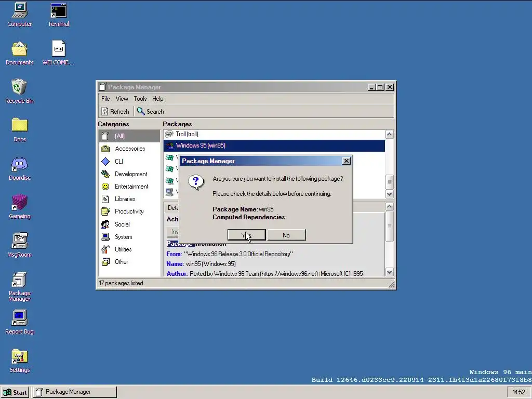Select the System computer category icon
The height and width of the screenshot is (399, 532).
[105, 236]
